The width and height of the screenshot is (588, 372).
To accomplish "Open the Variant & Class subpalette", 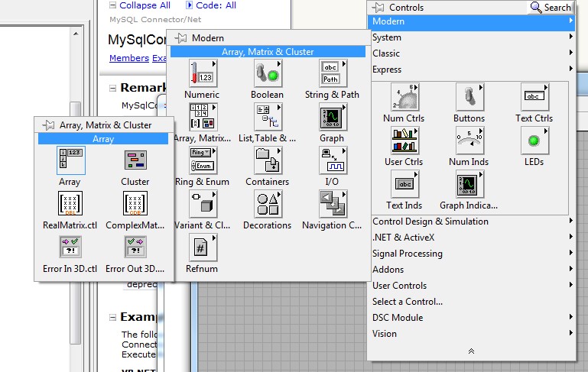I will (203, 204).
